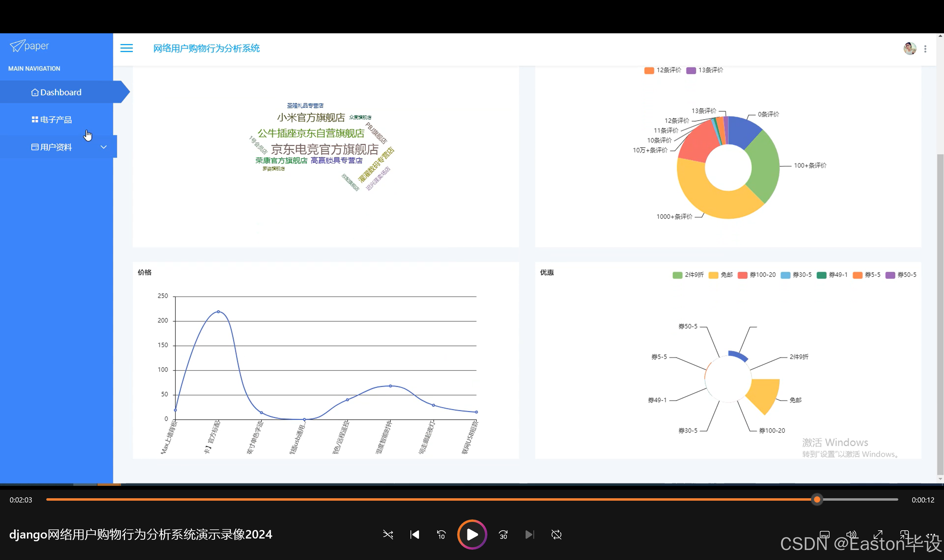Open the user avatar in header
The height and width of the screenshot is (560, 944).
910,49
